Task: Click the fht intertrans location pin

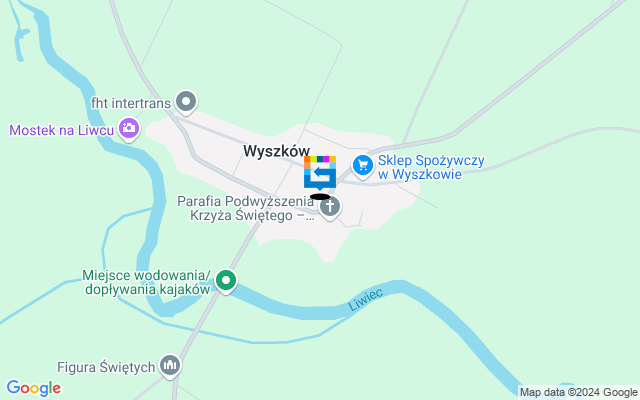Action: pos(186,102)
